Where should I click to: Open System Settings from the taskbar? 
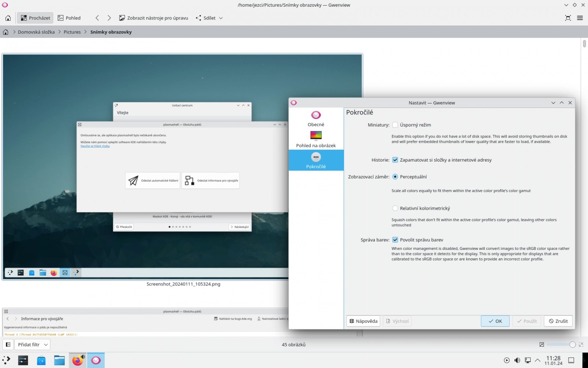(x=23, y=360)
